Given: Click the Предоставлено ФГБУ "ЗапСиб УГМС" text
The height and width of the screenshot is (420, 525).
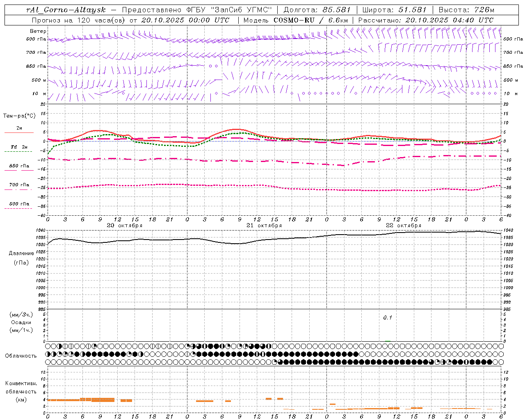Looking at the screenshot, I should tap(197, 9).
